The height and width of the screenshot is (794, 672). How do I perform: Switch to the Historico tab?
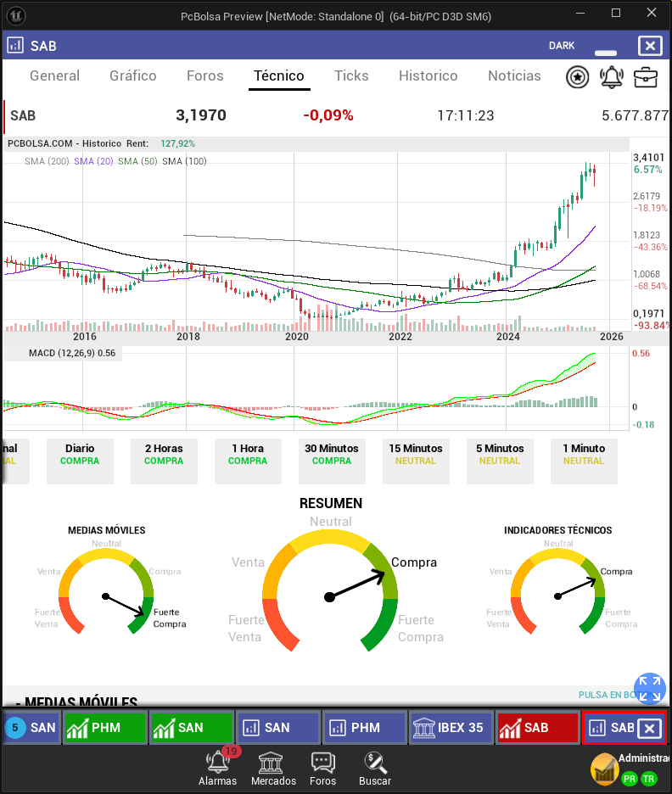428,76
